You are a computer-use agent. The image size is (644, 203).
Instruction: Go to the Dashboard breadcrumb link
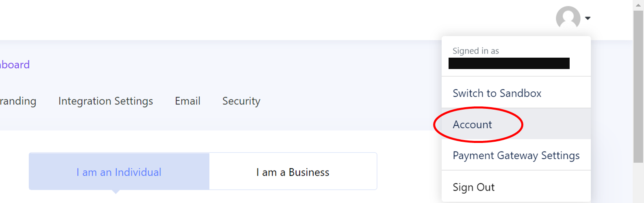point(15,65)
